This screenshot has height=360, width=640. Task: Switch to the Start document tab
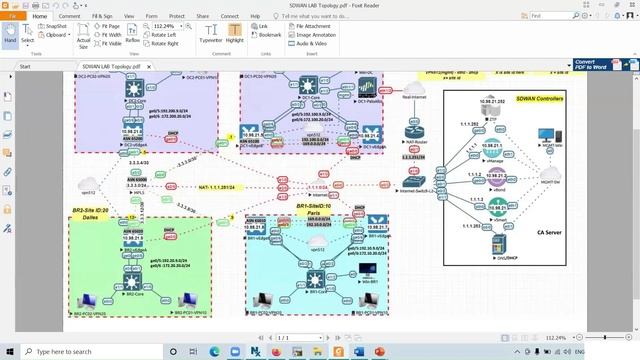point(25,66)
